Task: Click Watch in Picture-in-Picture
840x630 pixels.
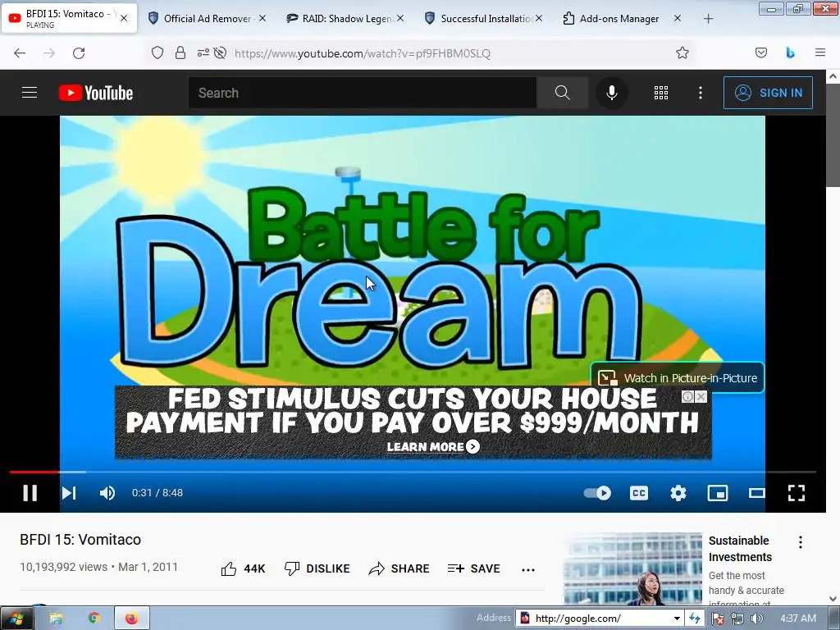Action: (x=678, y=377)
